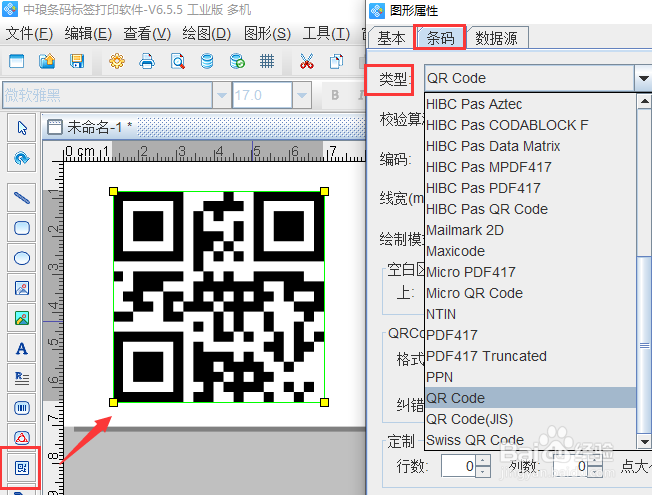Choose NTIN barcode type
Image resolution: width=652 pixels, height=495 pixels.
[531, 314]
